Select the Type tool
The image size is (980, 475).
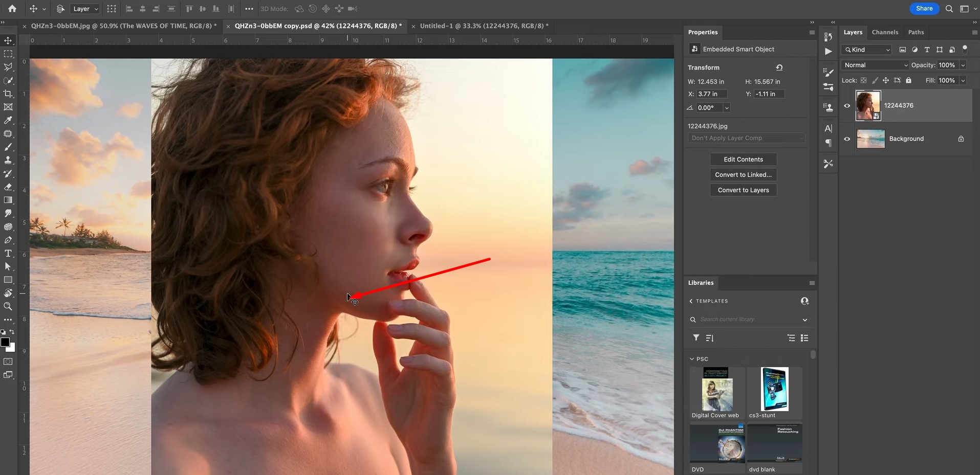point(8,253)
